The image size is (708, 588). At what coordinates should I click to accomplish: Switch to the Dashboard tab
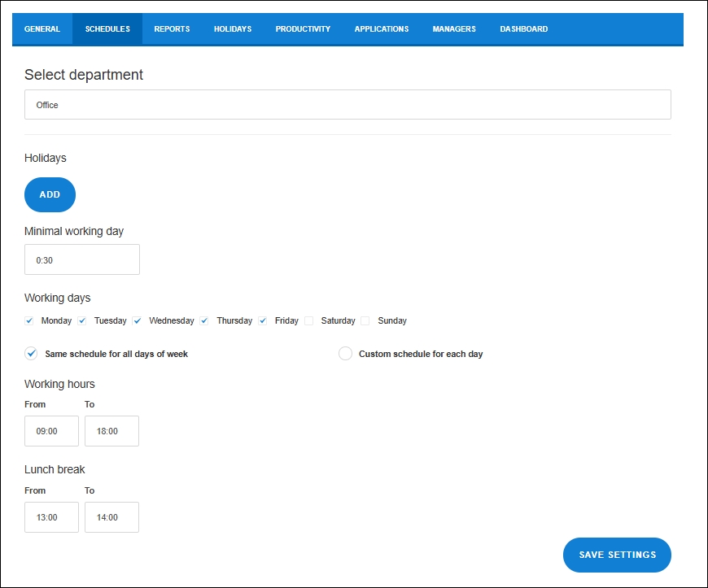523,29
